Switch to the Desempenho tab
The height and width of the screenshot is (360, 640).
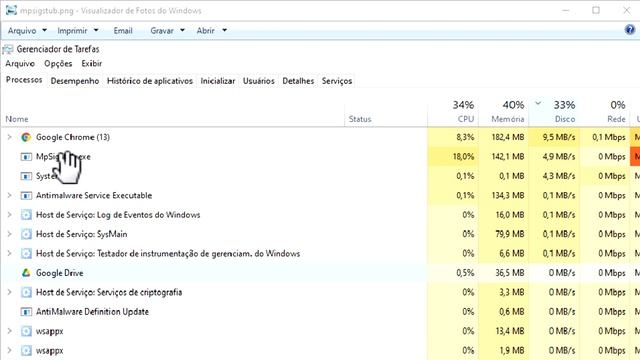coord(75,81)
